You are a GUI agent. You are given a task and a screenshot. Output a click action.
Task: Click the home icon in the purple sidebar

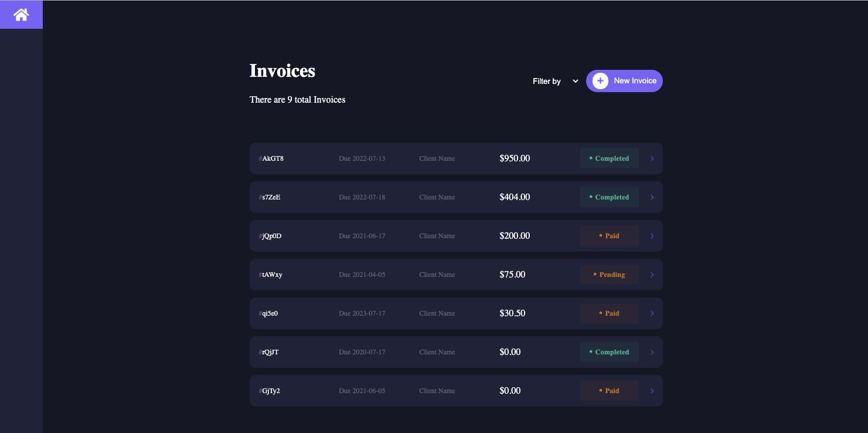[x=21, y=14]
